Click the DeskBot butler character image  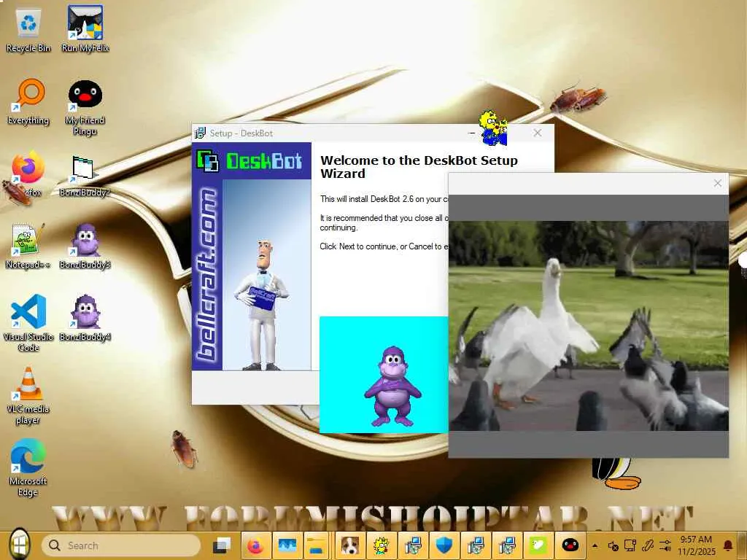262,305
